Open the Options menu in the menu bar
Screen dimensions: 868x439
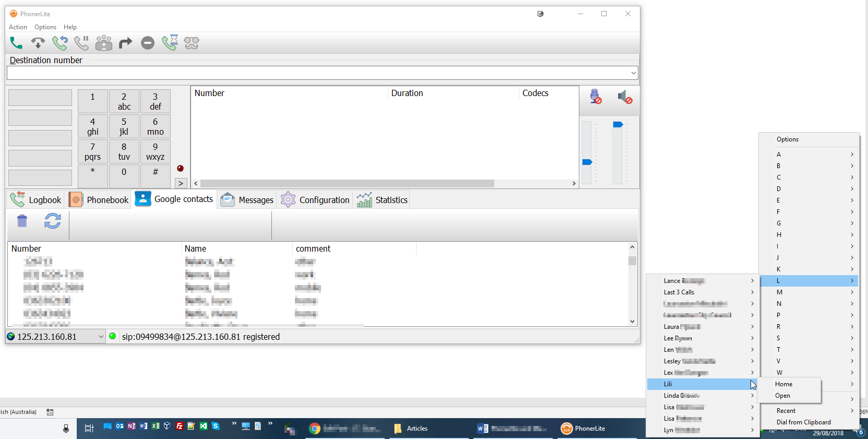click(x=45, y=27)
